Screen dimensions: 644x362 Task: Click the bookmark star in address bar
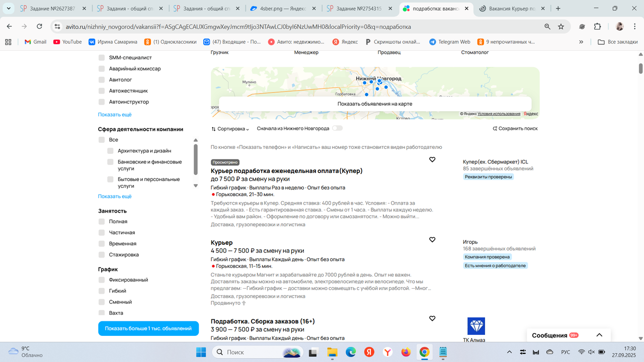[x=560, y=27]
